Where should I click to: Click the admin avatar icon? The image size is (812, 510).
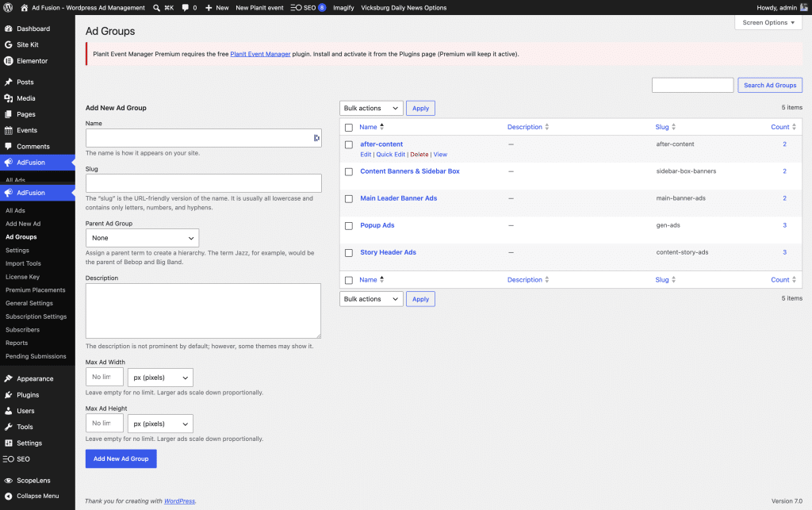tap(804, 8)
